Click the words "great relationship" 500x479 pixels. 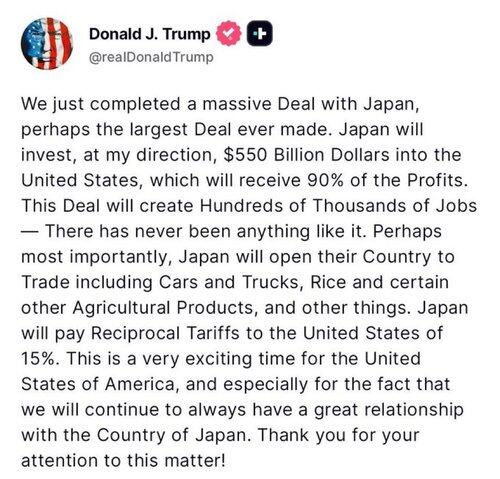pyautogui.click(x=388, y=410)
